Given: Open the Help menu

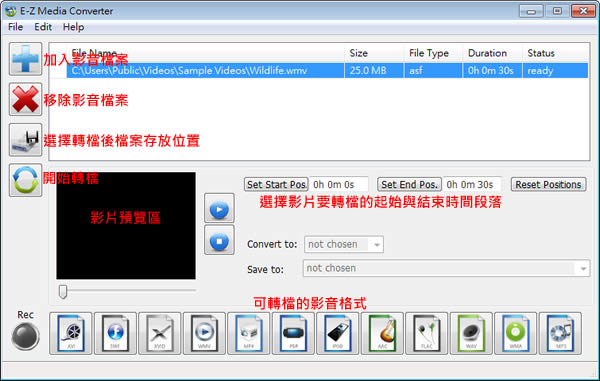Looking at the screenshot, I should coord(73,27).
